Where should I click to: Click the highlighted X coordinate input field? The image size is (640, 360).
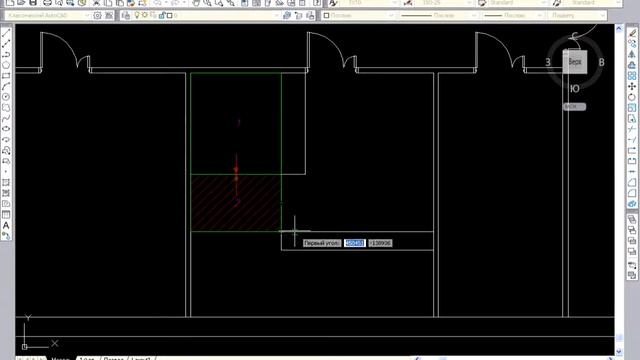354,243
